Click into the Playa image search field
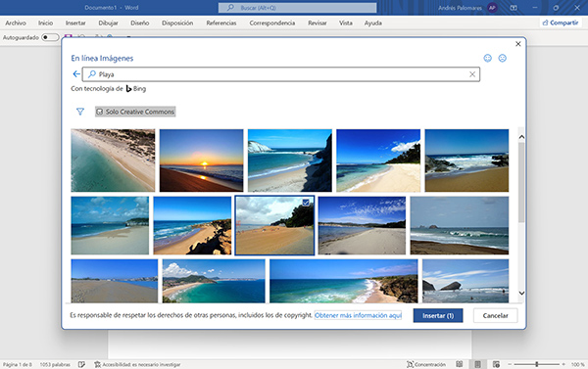Image resolution: width=588 pixels, height=369 pixels. pyautogui.click(x=281, y=74)
